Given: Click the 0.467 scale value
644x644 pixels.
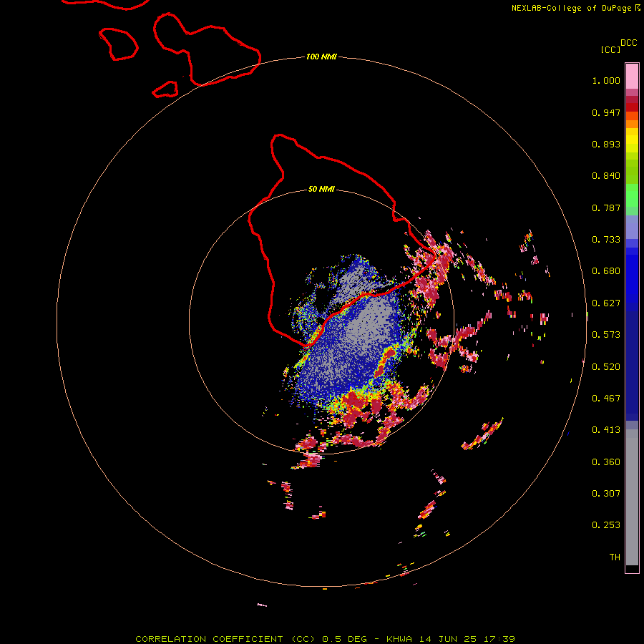Looking at the screenshot, I should point(606,399).
